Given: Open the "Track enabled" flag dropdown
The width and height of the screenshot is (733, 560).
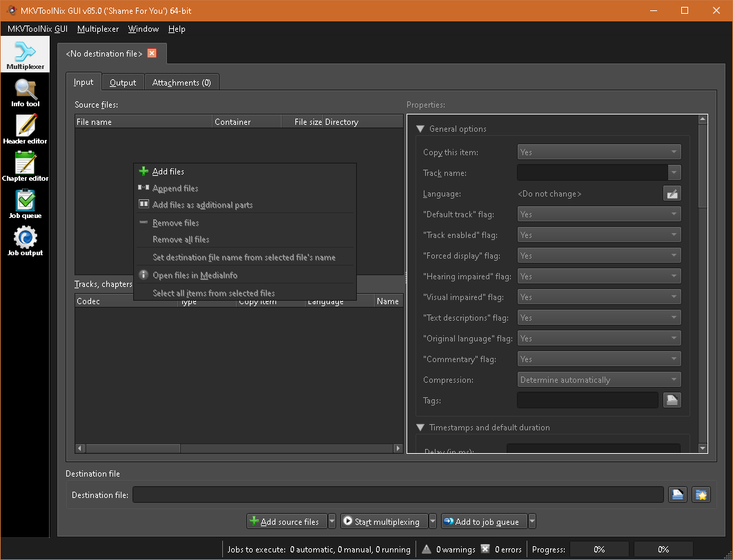Looking at the screenshot, I should (x=599, y=234).
